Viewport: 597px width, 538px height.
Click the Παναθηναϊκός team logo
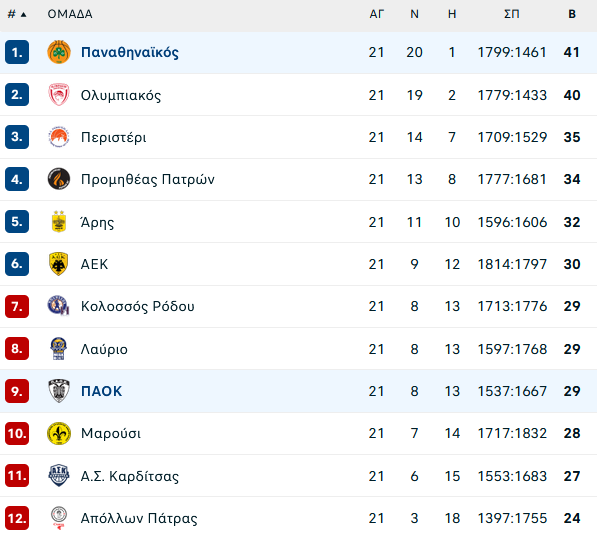[x=59, y=52]
